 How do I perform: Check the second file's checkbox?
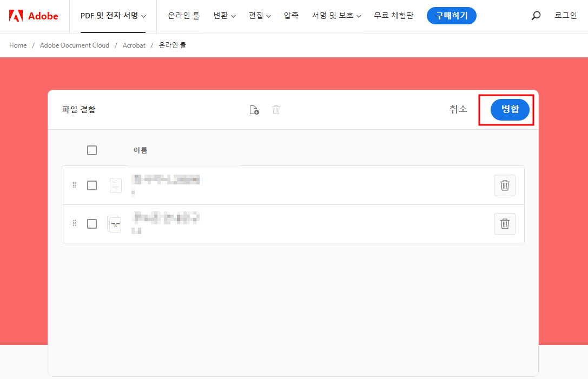[92, 223]
